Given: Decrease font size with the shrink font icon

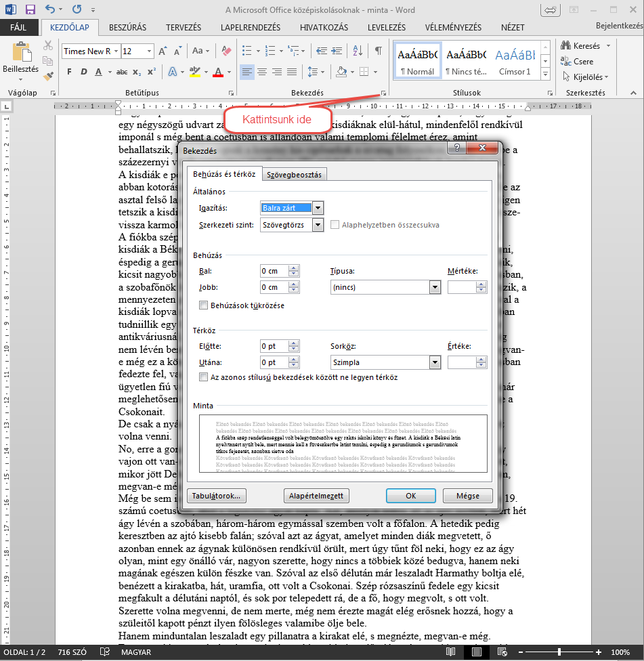Looking at the screenshot, I should click(177, 51).
